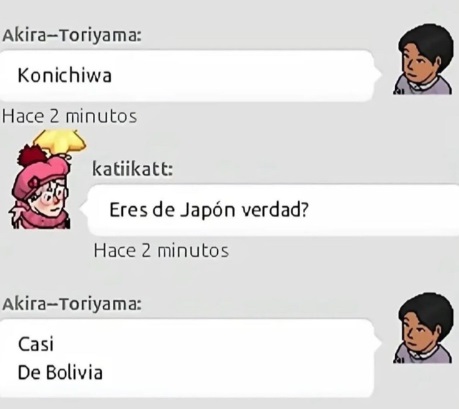
Task: Open Akira–Toriyama's avatar beside the Konichiwa message
Action: tap(424, 59)
